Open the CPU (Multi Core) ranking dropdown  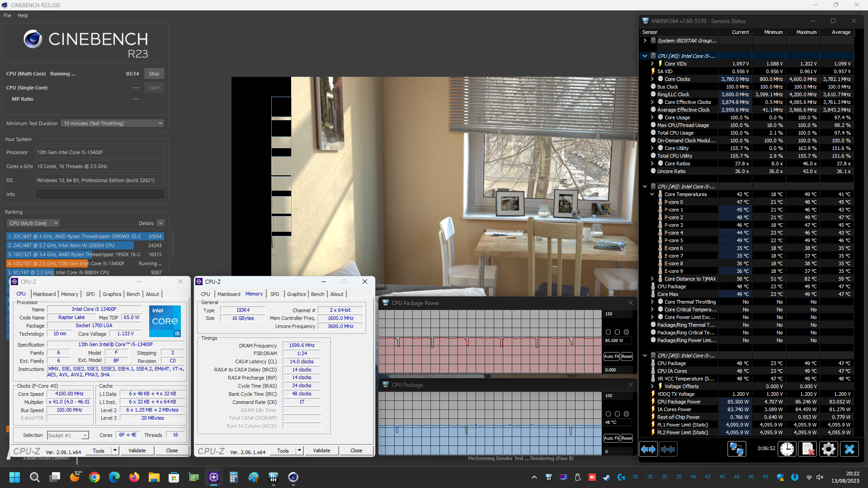(33, 223)
